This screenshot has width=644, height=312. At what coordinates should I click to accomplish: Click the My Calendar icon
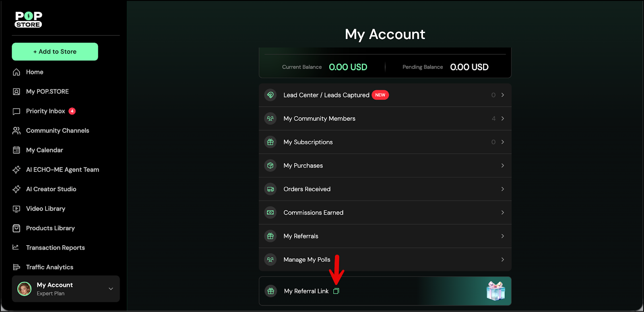point(17,150)
